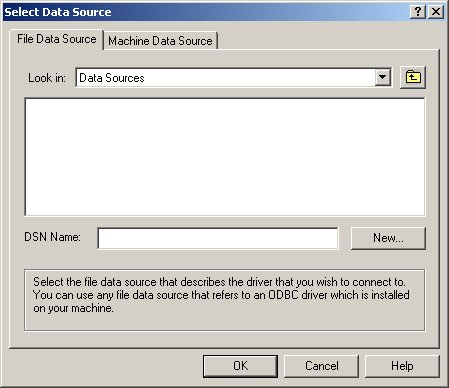Confirm the selection with OK
Screen dimensions: 449x388
[x=240, y=366]
